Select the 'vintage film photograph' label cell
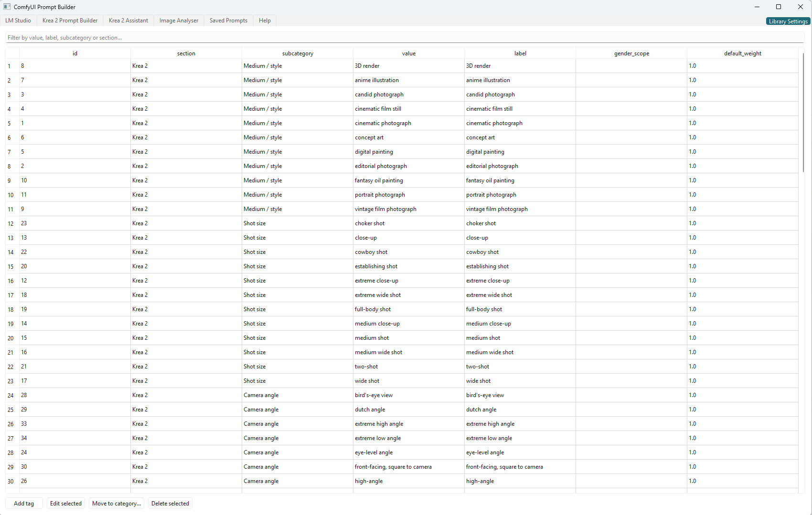 pos(520,209)
